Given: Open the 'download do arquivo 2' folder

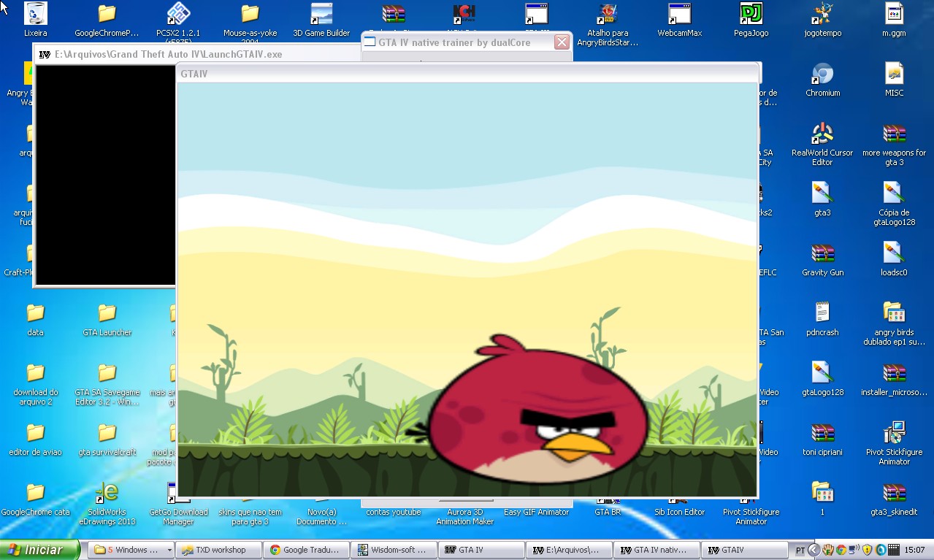Looking at the screenshot, I should click(x=35, y=373).
